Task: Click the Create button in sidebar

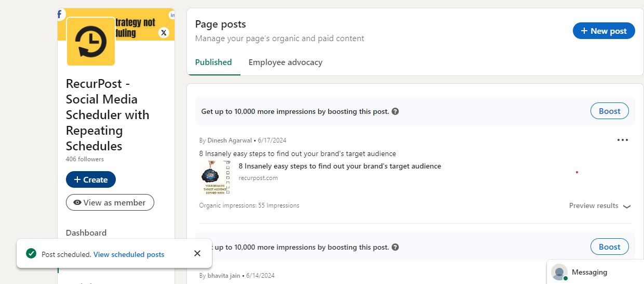Action: tap(91, 179)
